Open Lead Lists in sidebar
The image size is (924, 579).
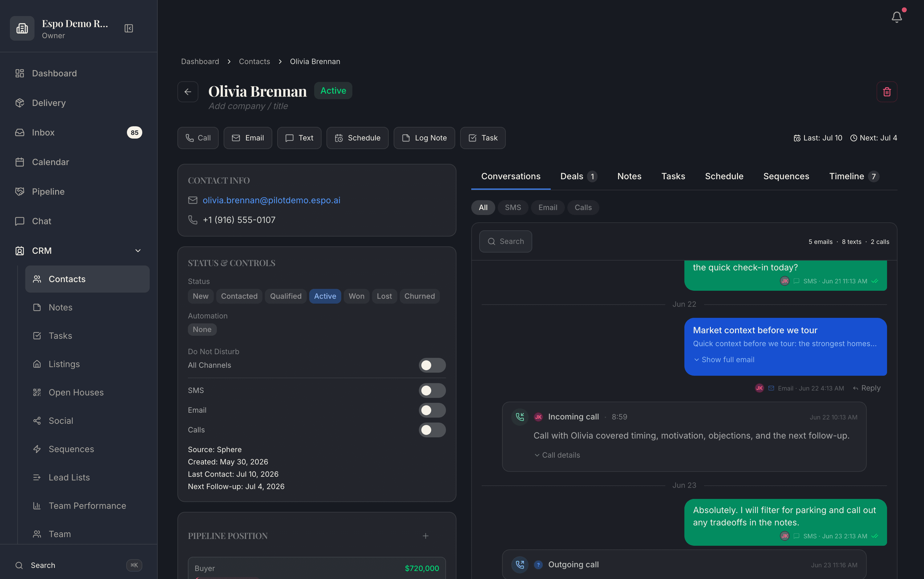pos(87,477)
